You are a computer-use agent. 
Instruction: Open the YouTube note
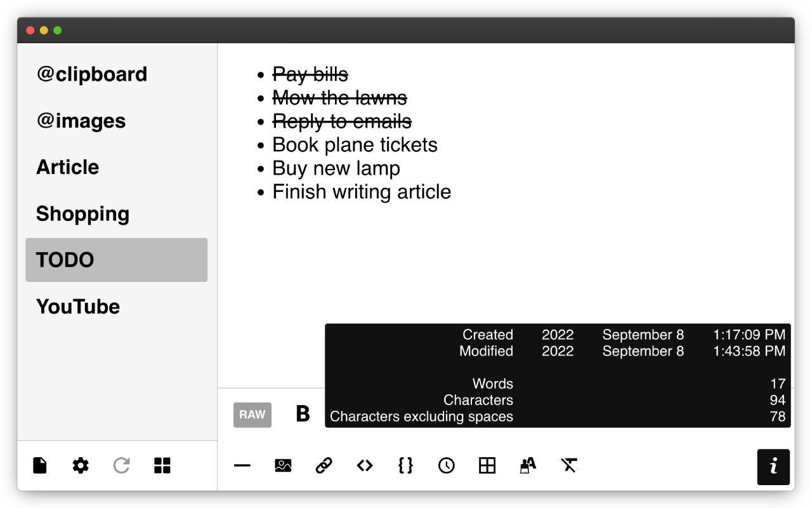pos(78,307)
